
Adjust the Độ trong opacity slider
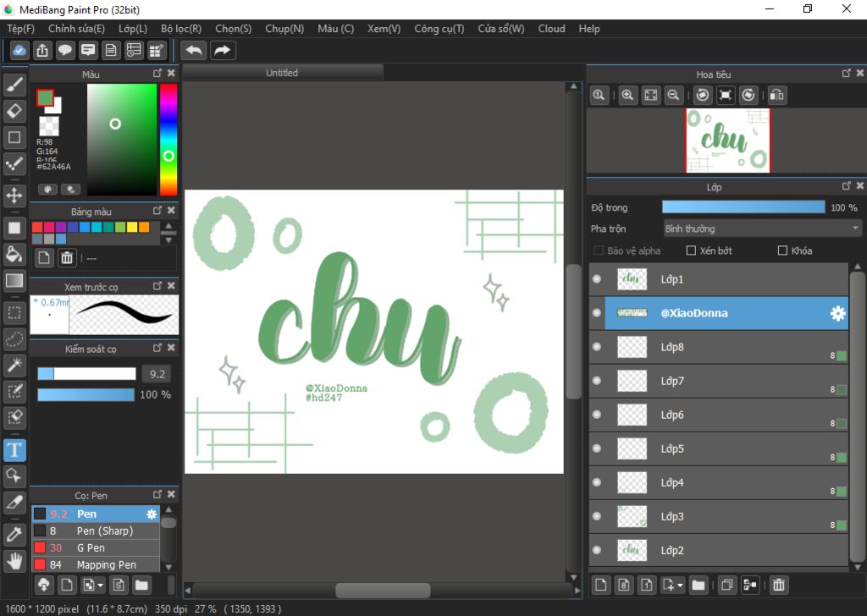pos(743,207)
